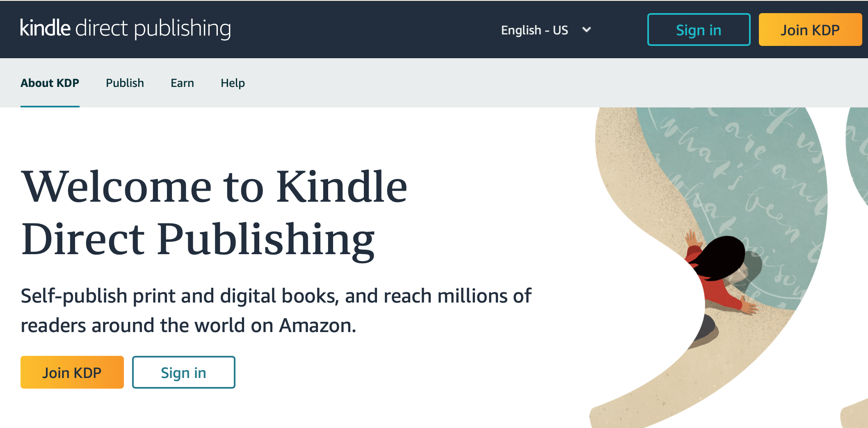
Task: Expand the language chevron arrow
Action: pos(587,30)
